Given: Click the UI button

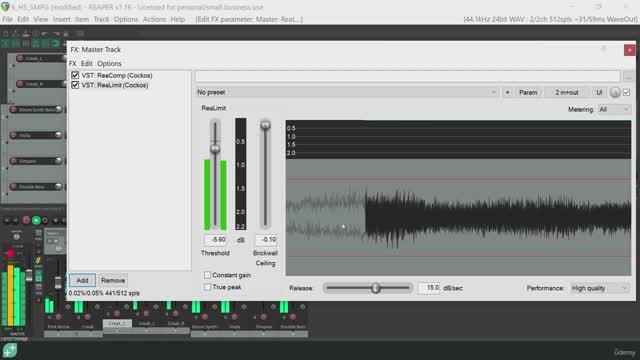Looking at the screenshot, I should point(599,92).
